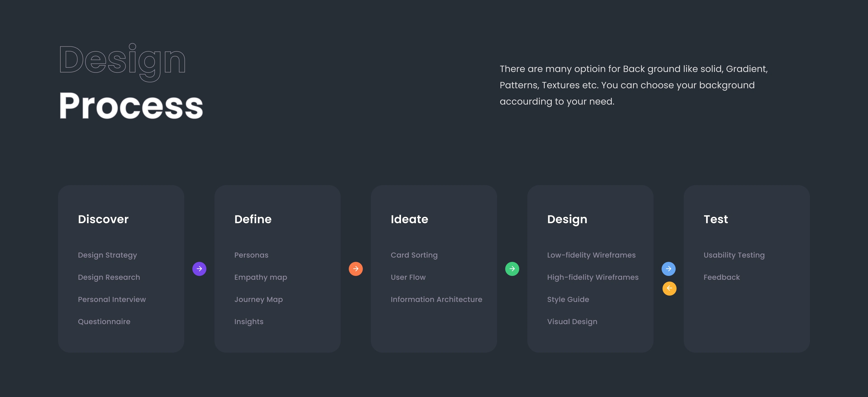Click the purple arrow after Discover
Viewport: 868px width, 397px height.
(199, 269)
